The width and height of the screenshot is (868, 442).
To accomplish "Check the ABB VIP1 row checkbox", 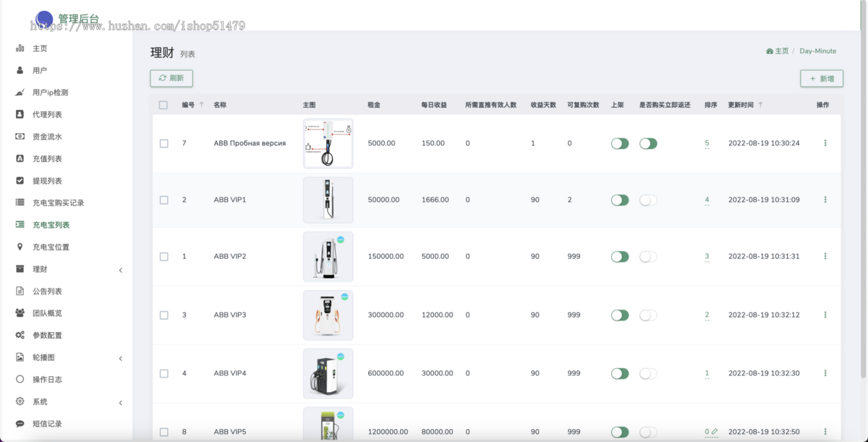I will coord(164,200).
